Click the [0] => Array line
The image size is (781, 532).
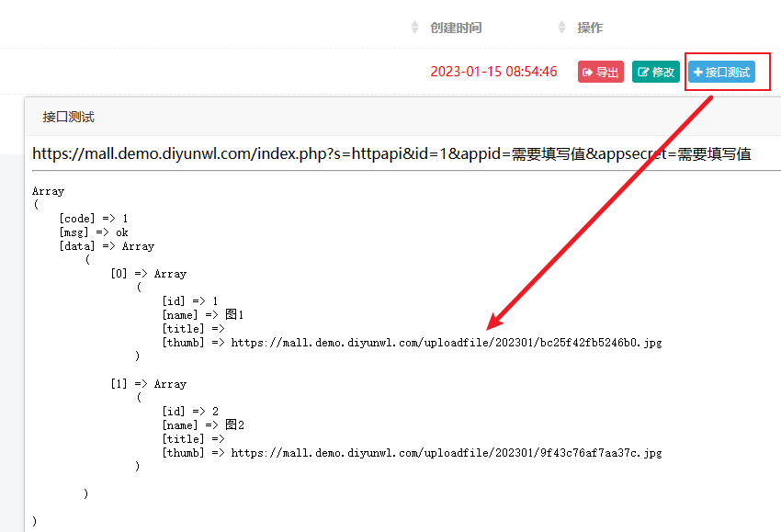[x=149, y=274]
